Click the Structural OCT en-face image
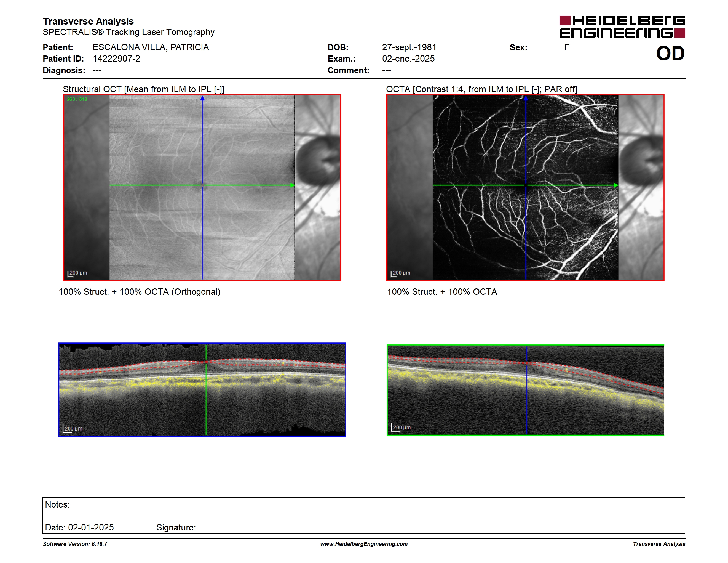Screen dimensions: 728x563 [x=202, y=187]
